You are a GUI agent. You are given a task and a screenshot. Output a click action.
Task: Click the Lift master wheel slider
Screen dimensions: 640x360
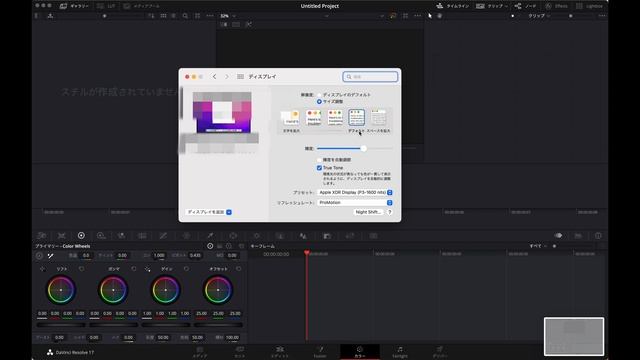point(61,325)
